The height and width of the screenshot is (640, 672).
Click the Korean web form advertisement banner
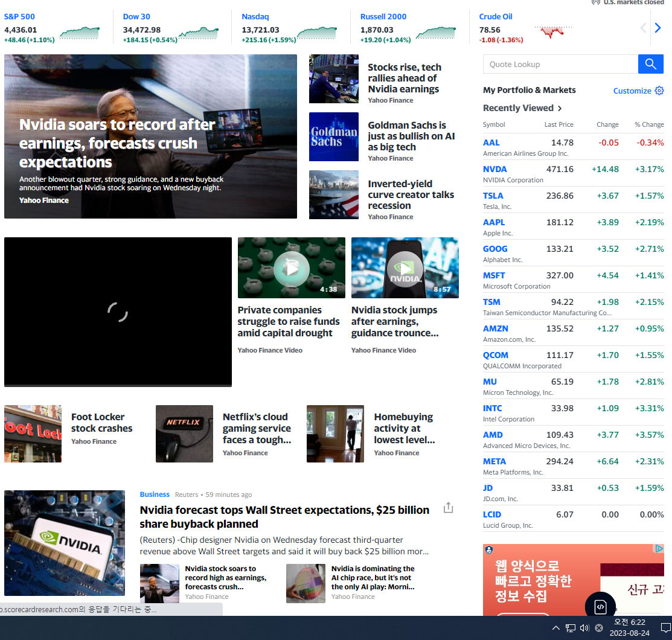click(574, 580)
